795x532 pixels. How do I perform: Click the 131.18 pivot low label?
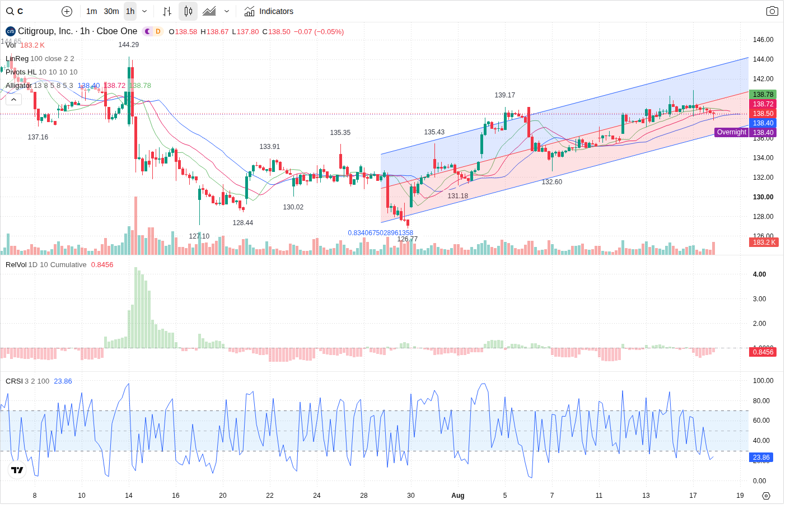coord(458,196)
